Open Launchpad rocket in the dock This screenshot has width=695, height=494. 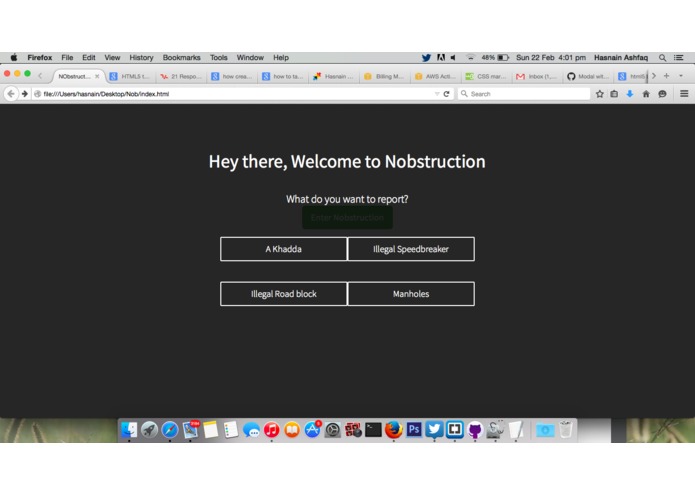149,429
